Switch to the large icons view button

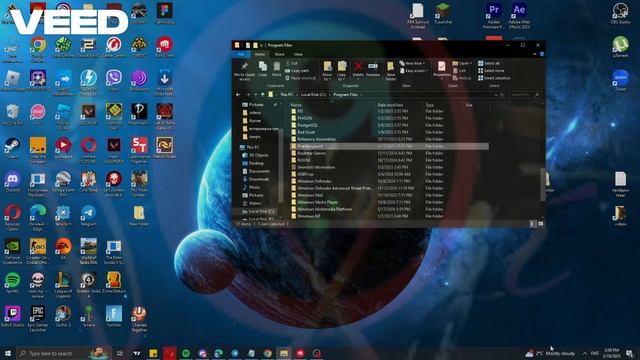540,224
